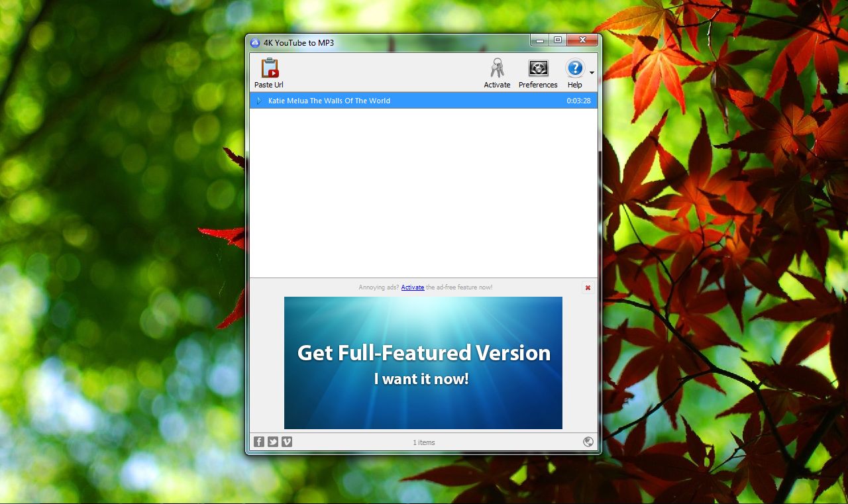This screenshot has height=504, width=848.
Task: Maximize the 4K YouTube to MP3 window
Action: tap(558, 40)
